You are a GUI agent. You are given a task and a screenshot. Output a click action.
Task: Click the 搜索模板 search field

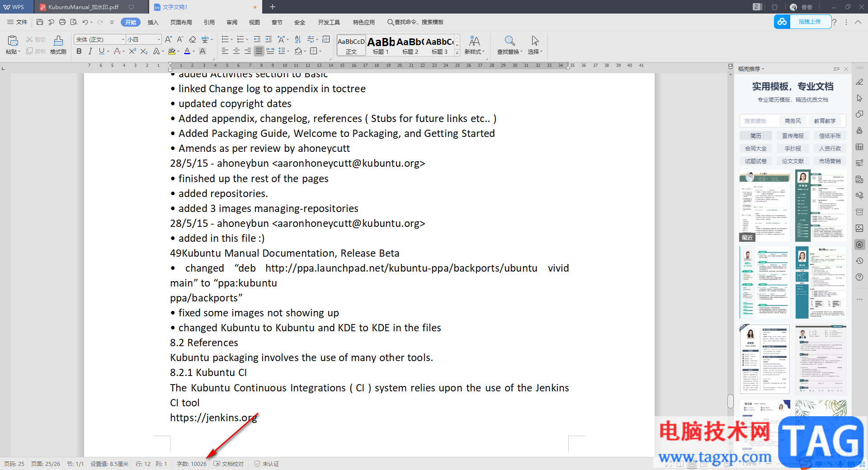(759, 121)
